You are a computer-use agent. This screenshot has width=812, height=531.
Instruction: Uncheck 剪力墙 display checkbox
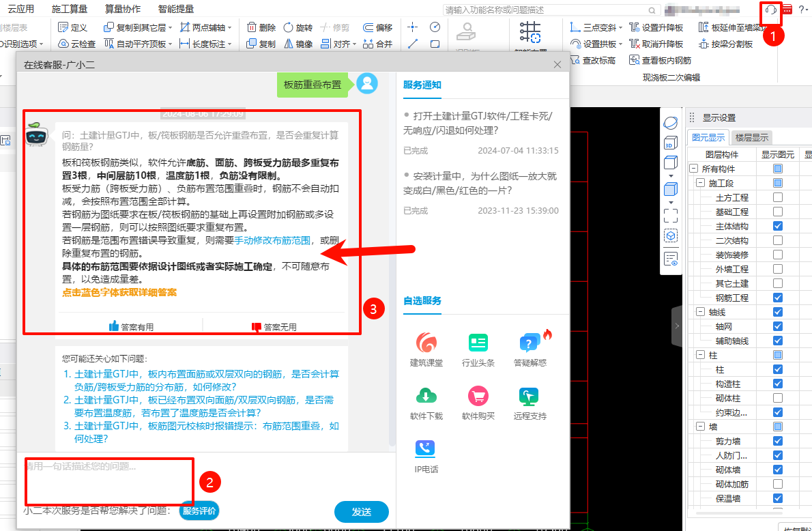tap(777, 441)
